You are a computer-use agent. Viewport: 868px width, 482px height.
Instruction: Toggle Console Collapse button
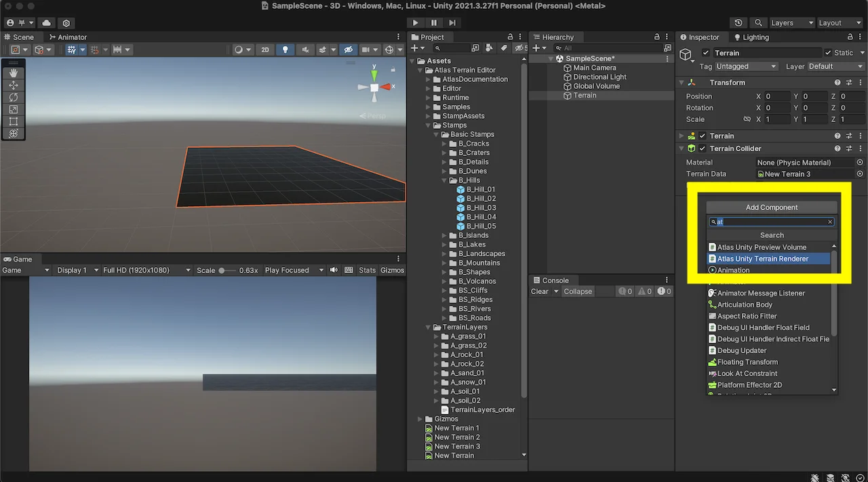[578, 292]
